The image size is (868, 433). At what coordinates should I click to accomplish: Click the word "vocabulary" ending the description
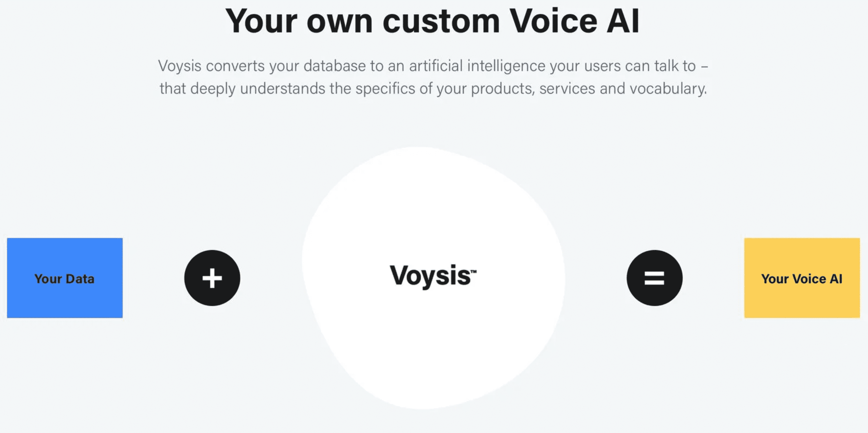(668, 89)
